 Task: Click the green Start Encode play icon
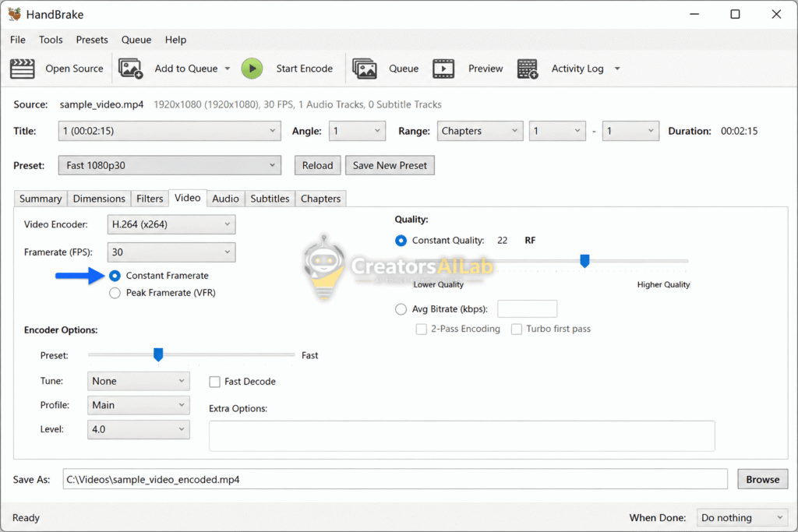tap(252, 69)
